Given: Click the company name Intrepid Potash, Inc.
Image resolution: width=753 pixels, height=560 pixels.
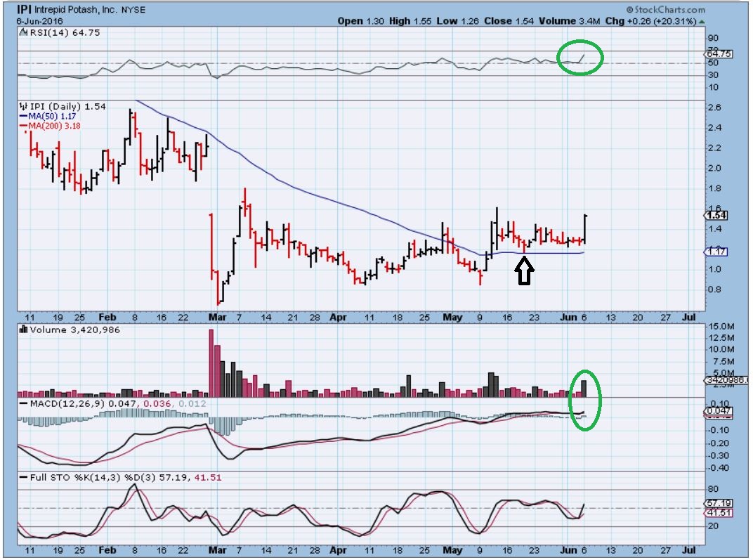Looking at the screenshot, I should pos(76,10).
